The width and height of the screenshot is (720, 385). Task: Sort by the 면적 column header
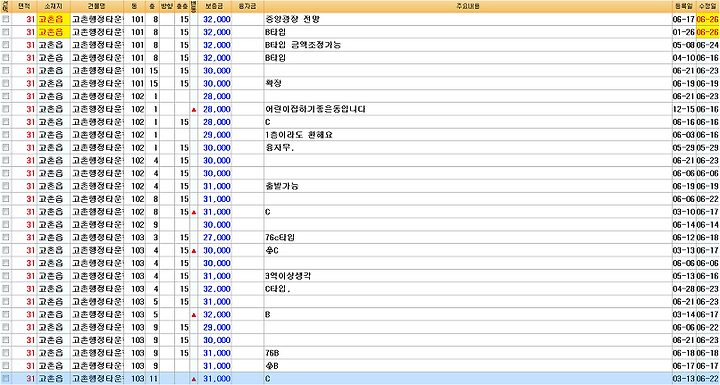click(x=24, y=6)
